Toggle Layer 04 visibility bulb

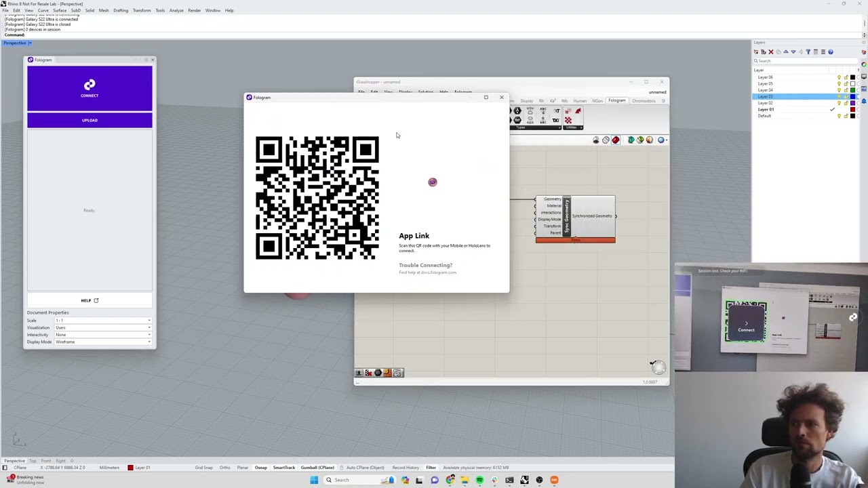coord(839,90)
